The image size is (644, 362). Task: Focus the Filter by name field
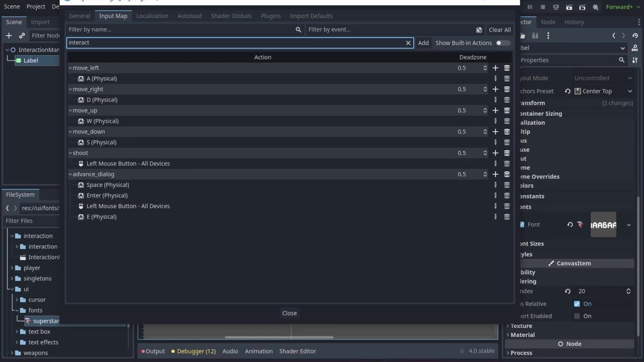185,30
